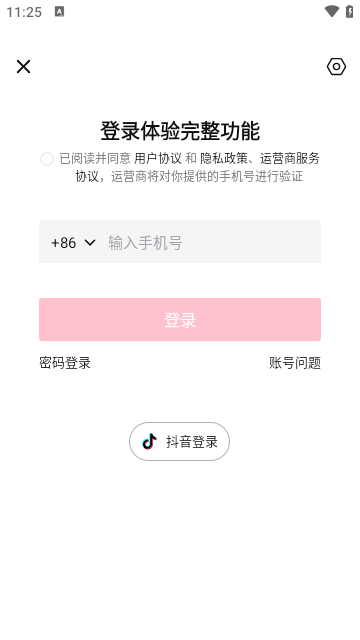Tap the keyboard 'A' status bar icon
The height and width of the screenshot is (640, 360).
click(x=60, y=12)
